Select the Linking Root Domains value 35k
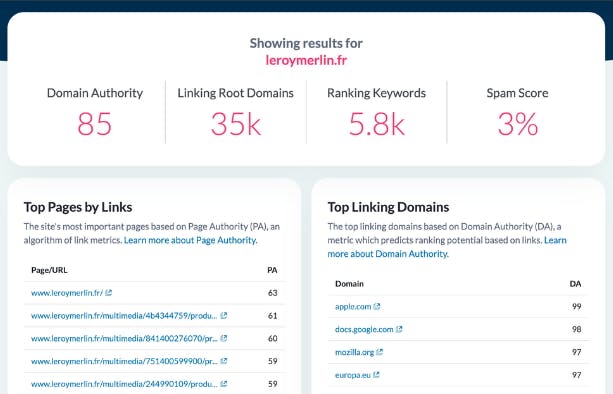613x394 pixels. point(236,124)
